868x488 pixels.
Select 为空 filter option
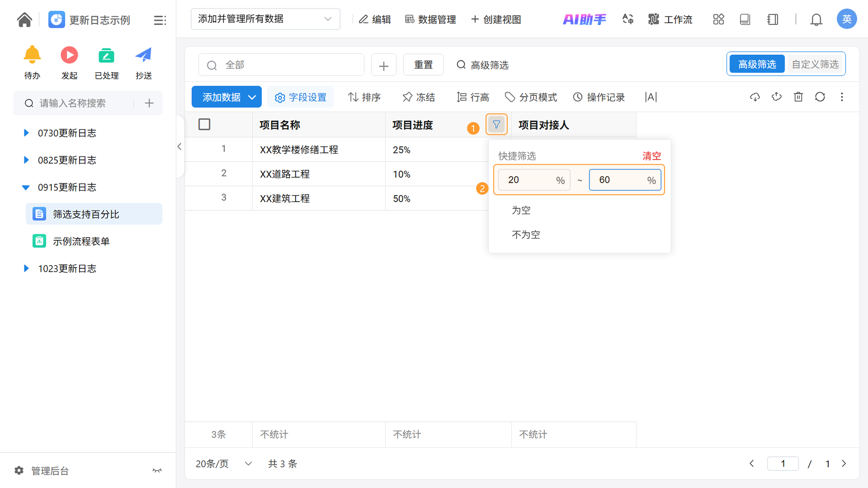(x=521, y=210)
